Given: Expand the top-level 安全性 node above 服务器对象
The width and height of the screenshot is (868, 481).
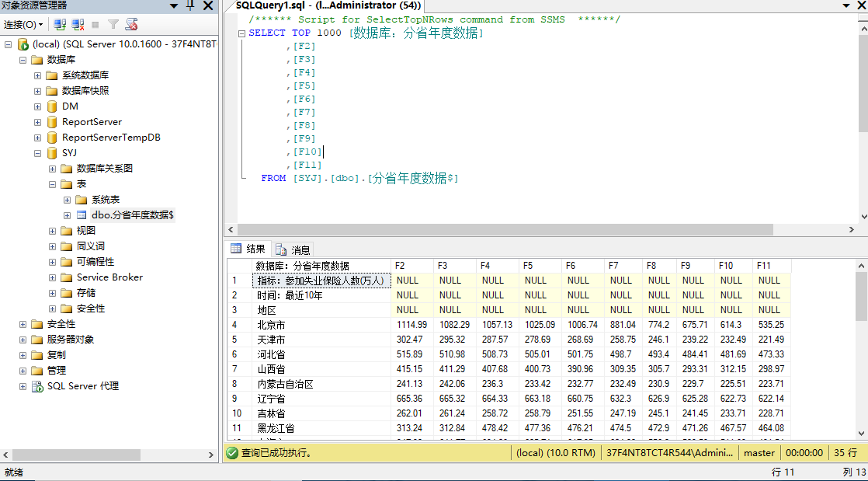Looking at the screenshot, I should pos(23,323).
